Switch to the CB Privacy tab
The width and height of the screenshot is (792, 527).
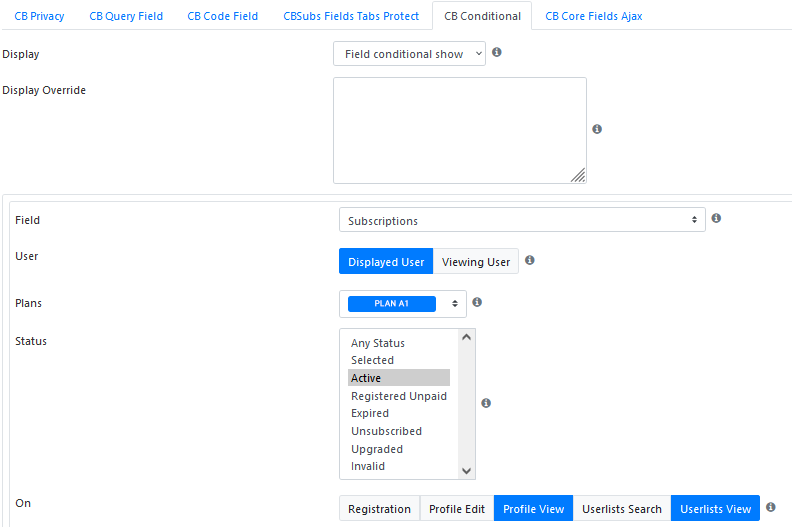pos(39,16)
